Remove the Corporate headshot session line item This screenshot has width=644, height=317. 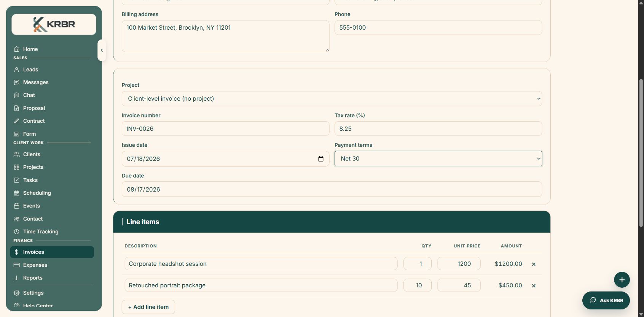coord(534,264)
